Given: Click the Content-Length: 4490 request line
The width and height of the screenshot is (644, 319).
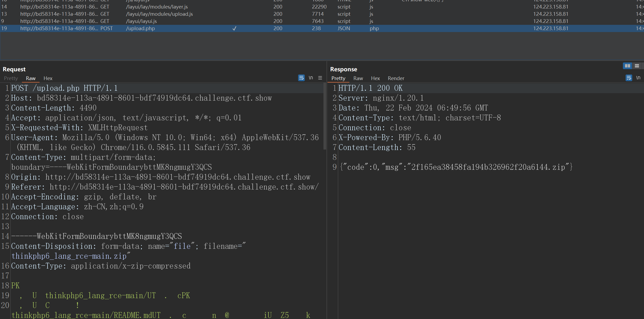Looking at the screenshot, I should point(54,108).
